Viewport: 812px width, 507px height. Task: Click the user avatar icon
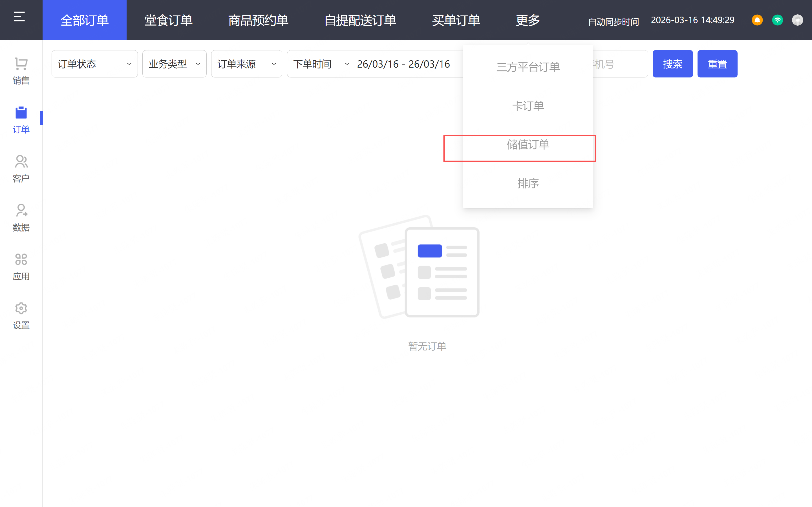(x=797, y=20)
